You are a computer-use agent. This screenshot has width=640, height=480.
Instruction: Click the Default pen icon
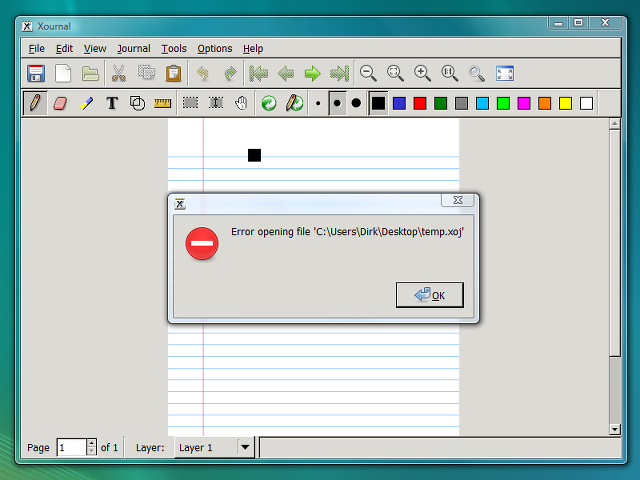click(x=294, y=103)
